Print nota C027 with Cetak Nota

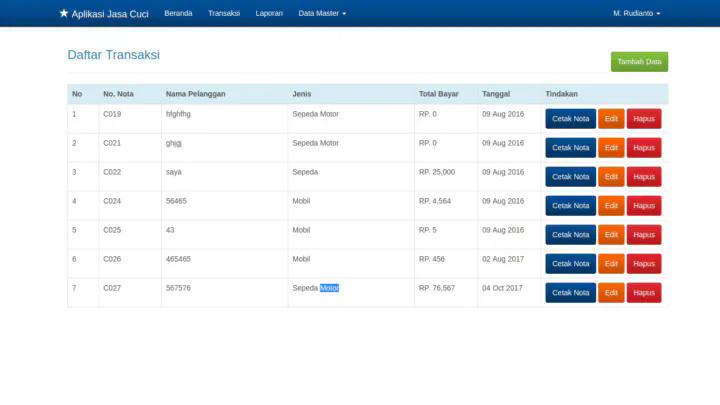click(570, 293)
